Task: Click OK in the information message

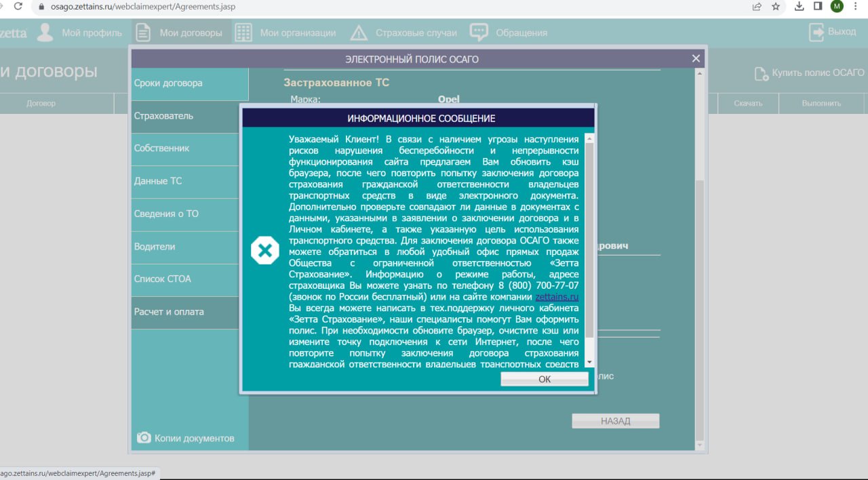Action: point(545,379)
